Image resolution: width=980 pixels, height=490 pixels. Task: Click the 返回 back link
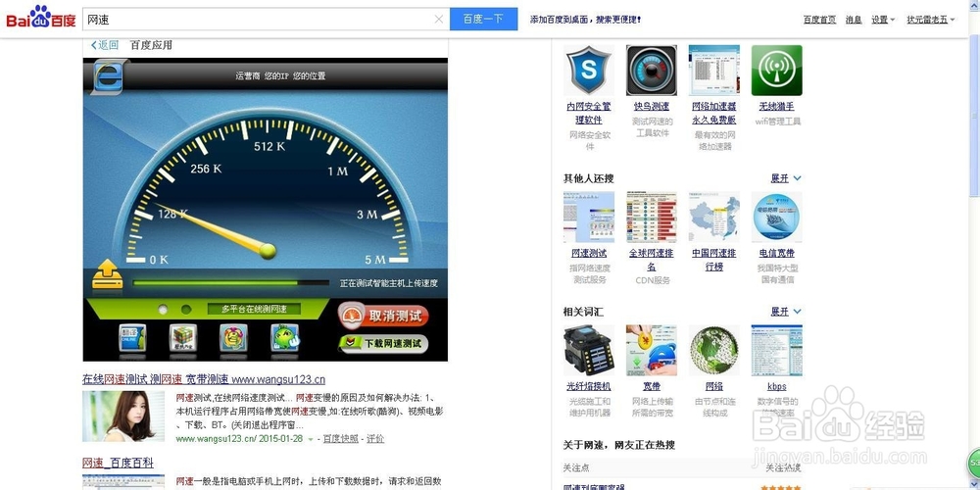coord(105,45)
